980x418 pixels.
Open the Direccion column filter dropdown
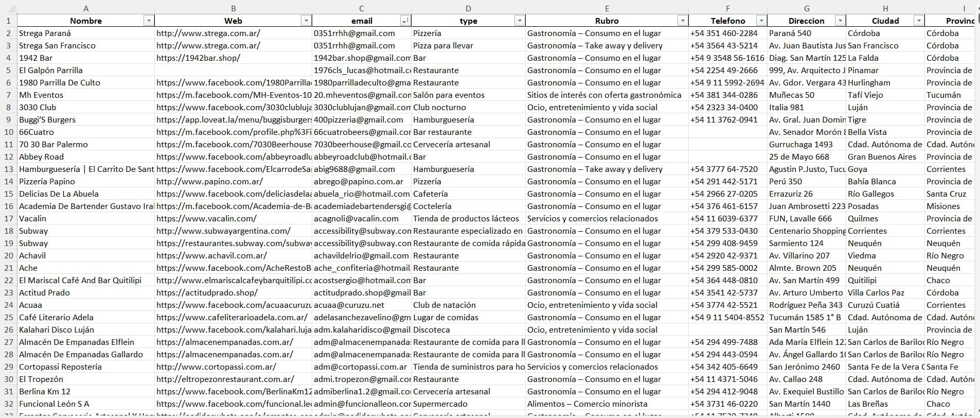(840, 21)
